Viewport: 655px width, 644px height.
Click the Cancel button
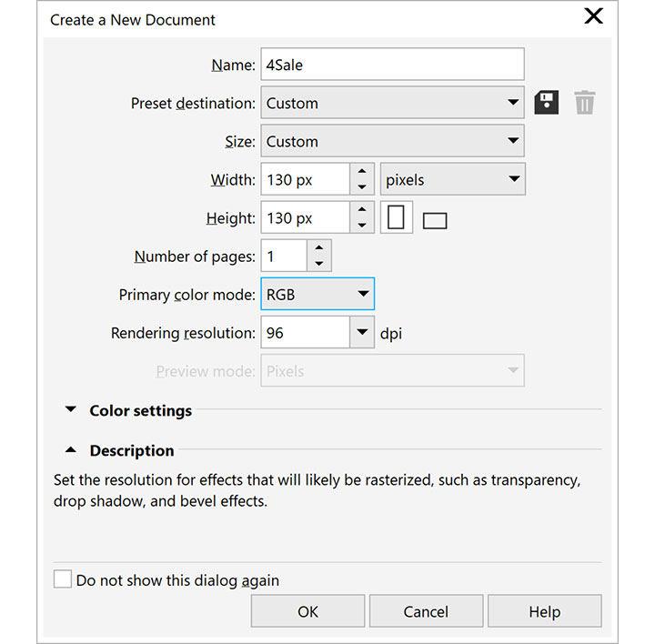[x=426, y=611]
